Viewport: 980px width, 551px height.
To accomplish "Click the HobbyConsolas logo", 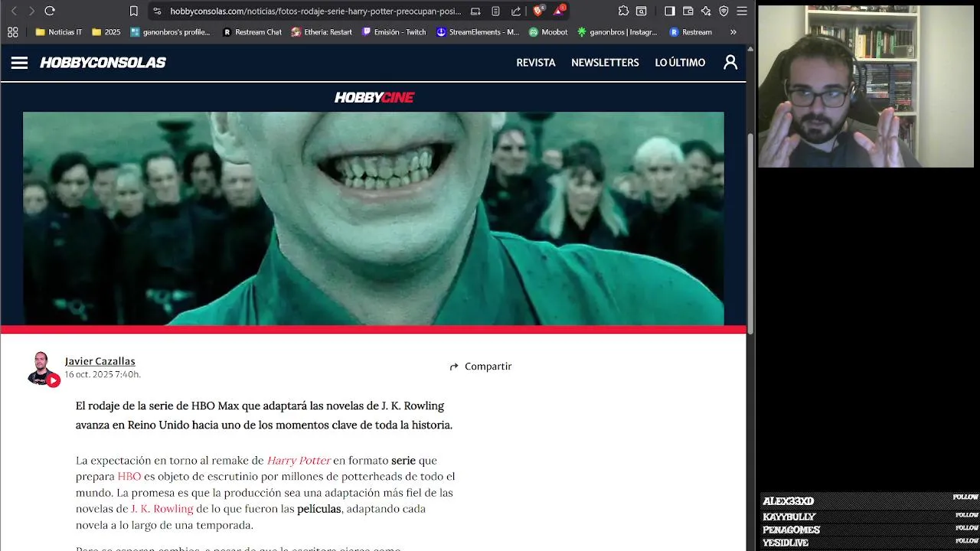I will 103,63.
